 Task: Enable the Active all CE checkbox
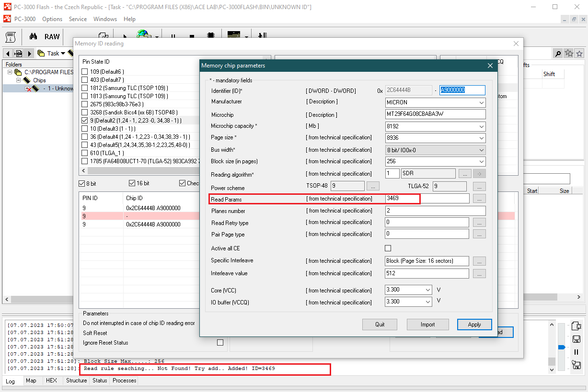[388, 248]
